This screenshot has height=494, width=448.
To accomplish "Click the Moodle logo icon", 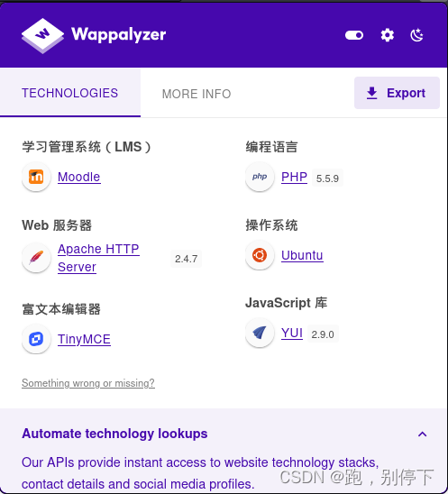I will (36, 177).
